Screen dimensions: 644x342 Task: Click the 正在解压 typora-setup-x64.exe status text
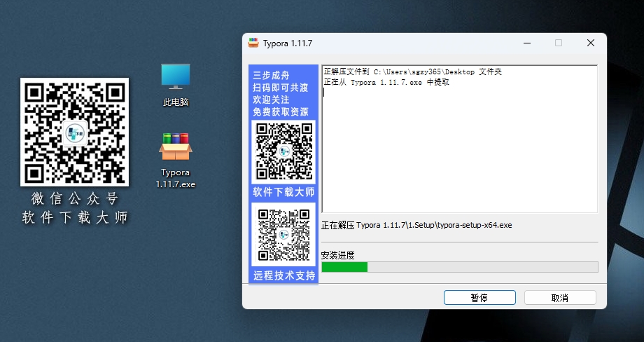[x=416, y=225]
